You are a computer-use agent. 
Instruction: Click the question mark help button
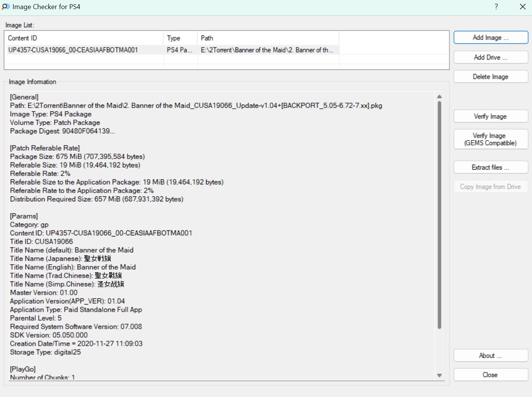[496, 7]
